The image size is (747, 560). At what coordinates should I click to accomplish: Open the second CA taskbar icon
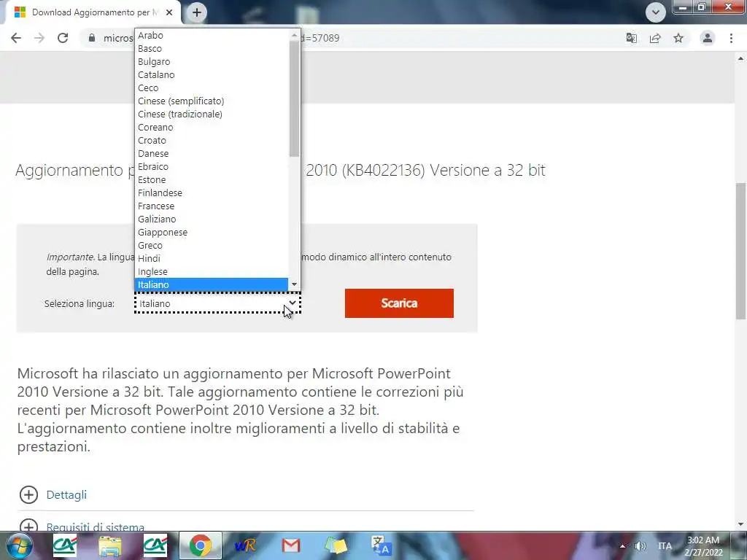tap(155, 545)
